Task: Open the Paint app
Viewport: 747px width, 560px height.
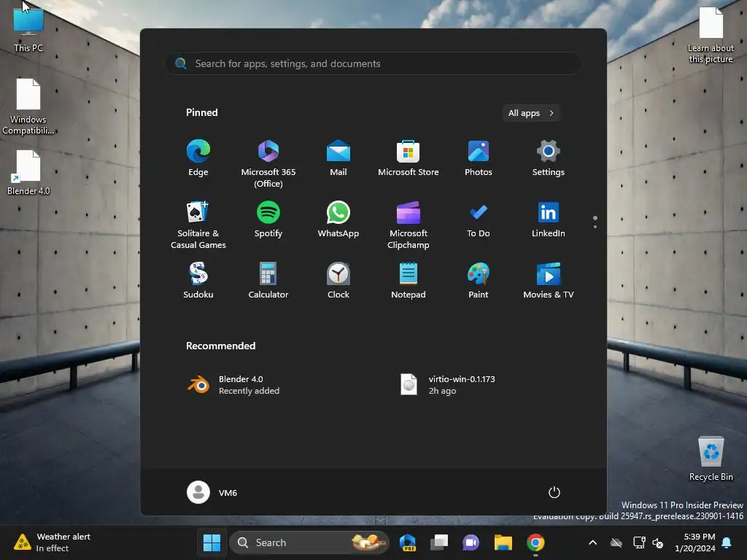Action: [479, 281]
